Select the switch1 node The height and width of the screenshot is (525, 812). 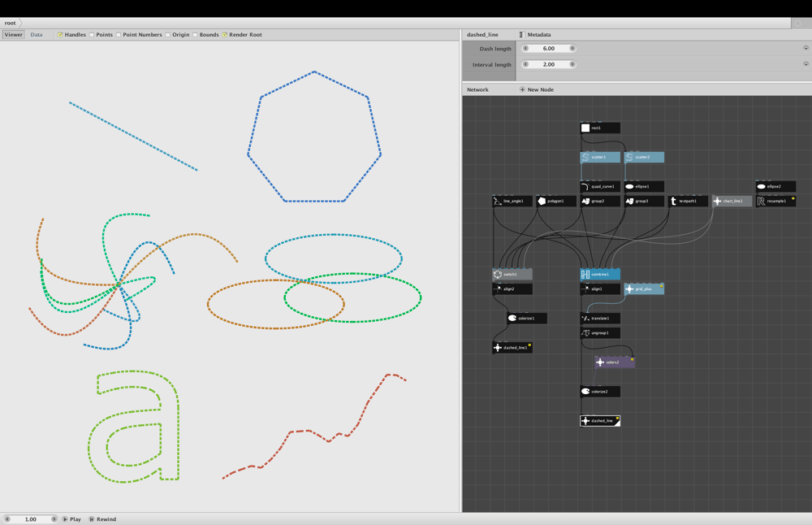[512, 274]
